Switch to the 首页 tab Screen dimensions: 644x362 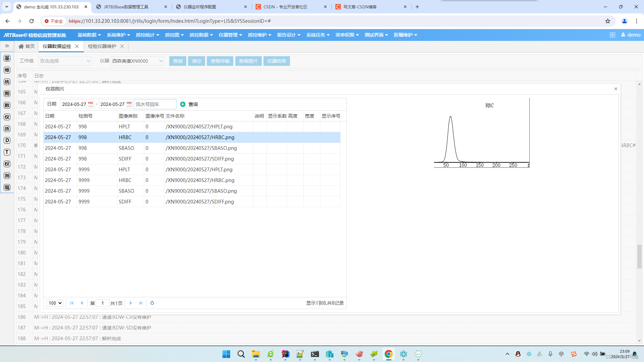coord(27,46)
